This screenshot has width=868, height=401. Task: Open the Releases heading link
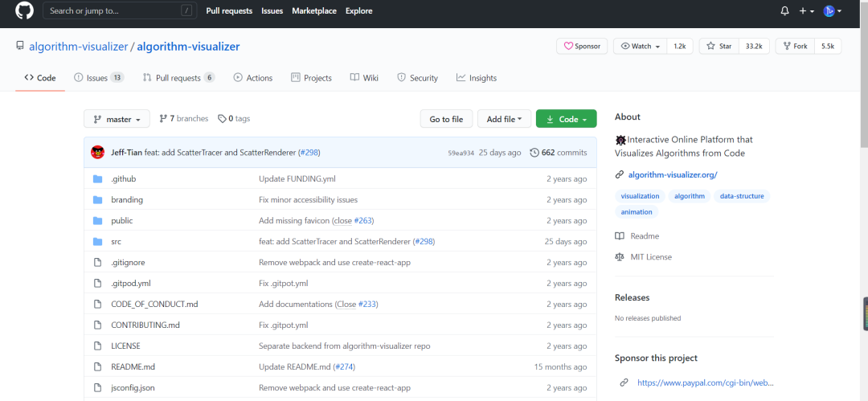[x=633, y=297]
